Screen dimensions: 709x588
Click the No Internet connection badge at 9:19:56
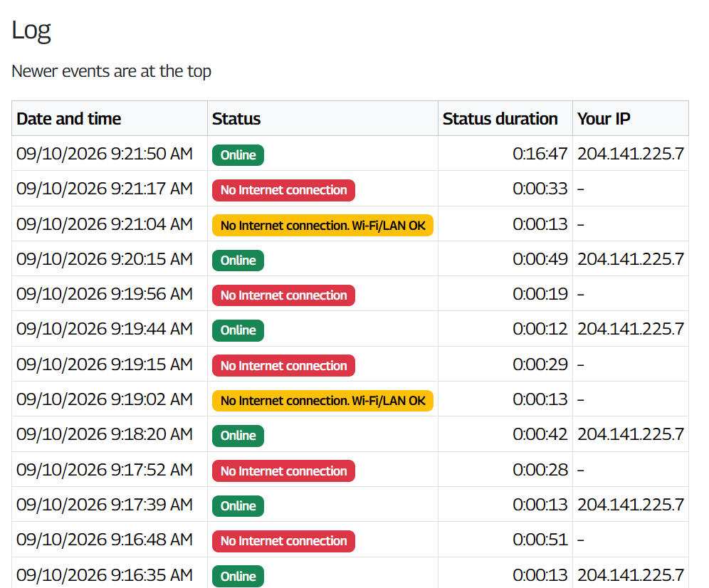coord(283,295)
